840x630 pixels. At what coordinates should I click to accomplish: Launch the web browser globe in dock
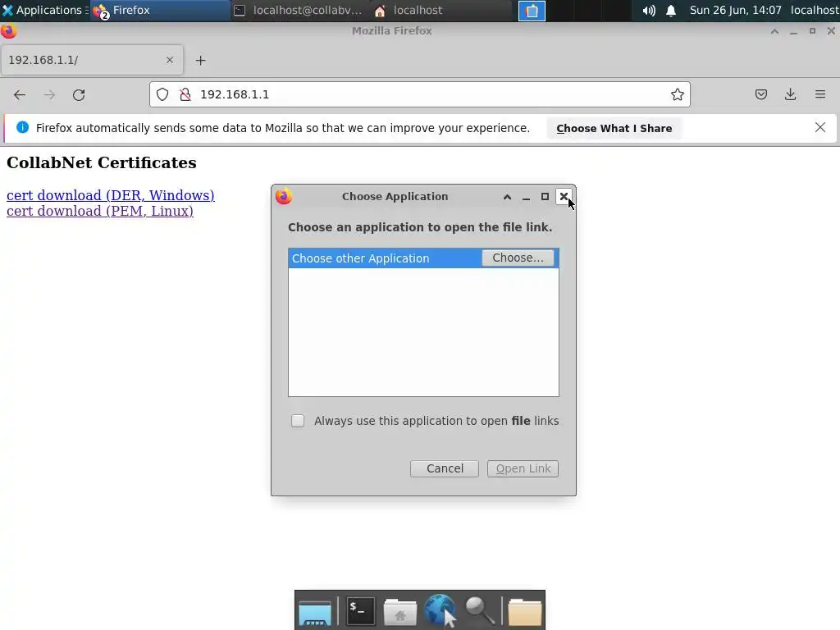pos(441,610)
